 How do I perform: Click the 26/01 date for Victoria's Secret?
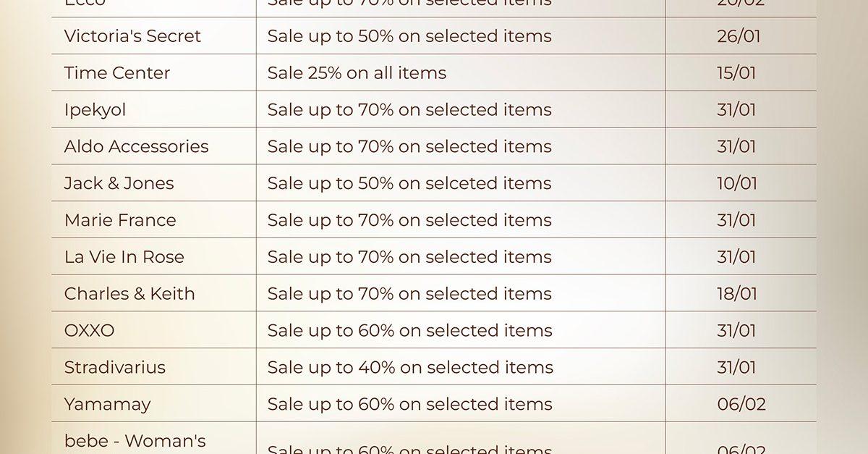coord(739,36)
